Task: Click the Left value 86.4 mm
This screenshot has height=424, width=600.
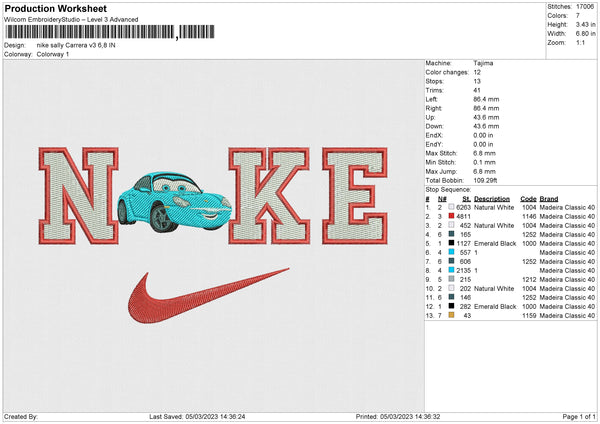Action: (486, 99)
